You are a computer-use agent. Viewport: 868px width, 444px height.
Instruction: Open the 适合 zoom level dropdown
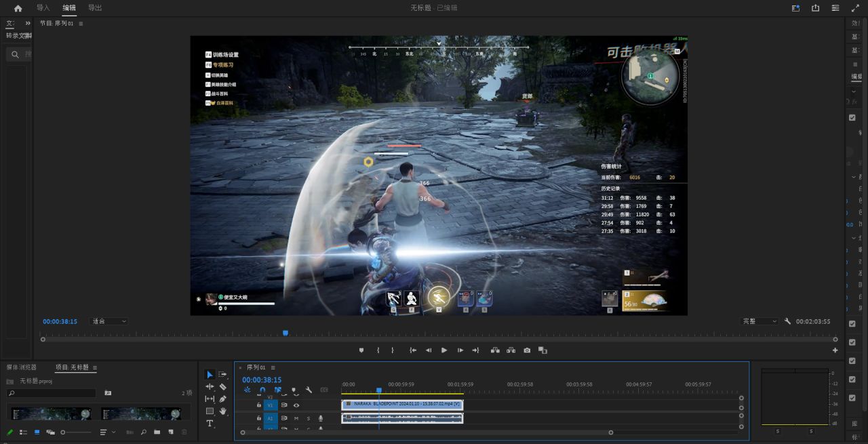click(108, 321)
